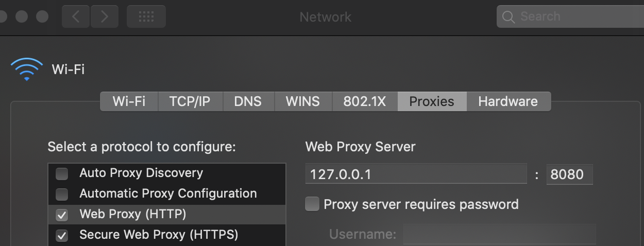Enable the Auto Proxy Discovery checkbox

[x=62, y=174]
